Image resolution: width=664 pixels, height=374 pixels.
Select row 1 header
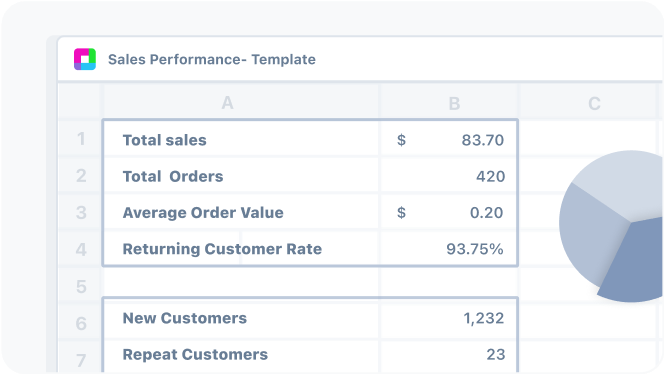(x=80, y=139)
